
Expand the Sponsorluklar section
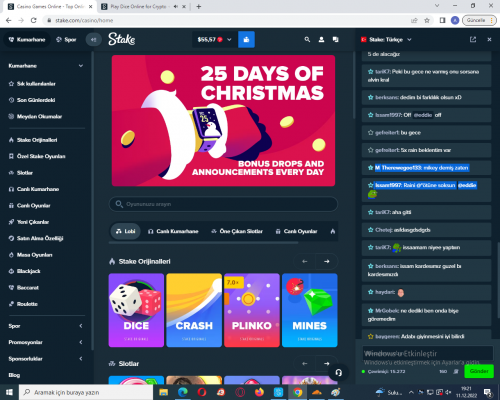click(81, 359)
